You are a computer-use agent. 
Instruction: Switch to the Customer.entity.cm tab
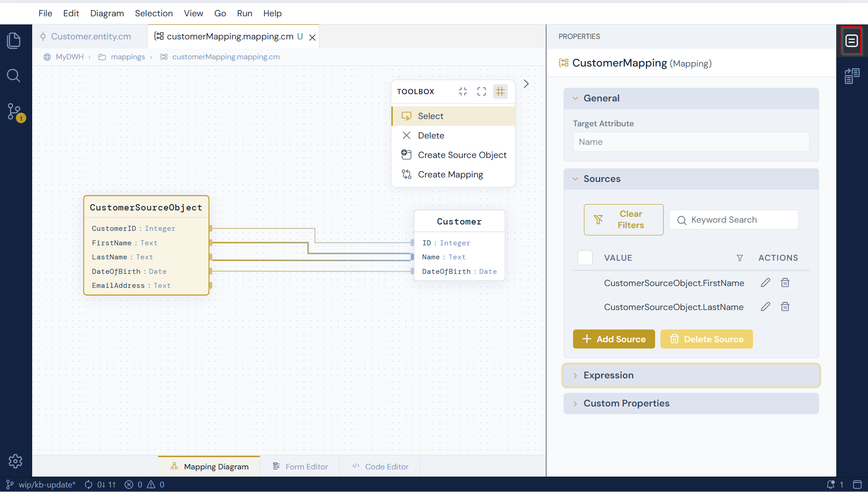click(90, 36)
